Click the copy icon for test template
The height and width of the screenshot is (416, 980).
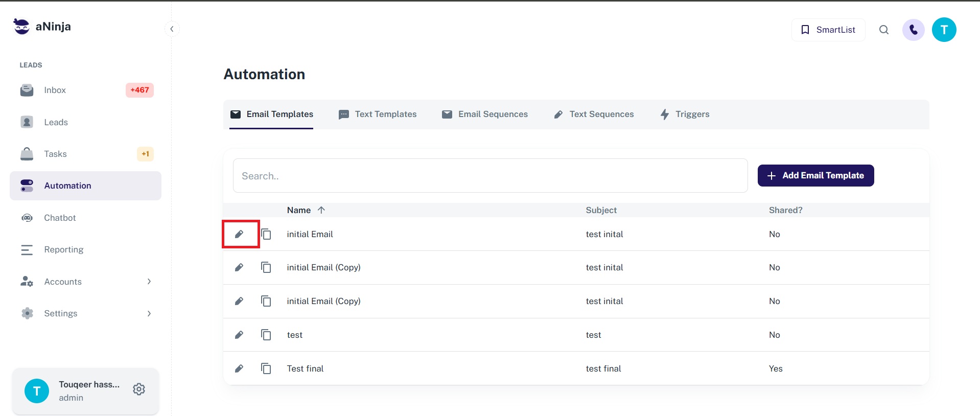tap(266, 335)
